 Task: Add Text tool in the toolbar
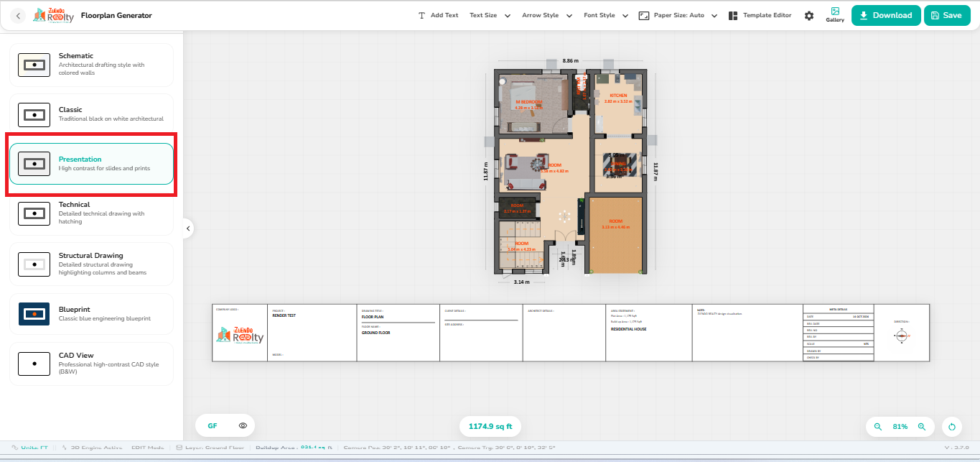[x=438, y=15]
